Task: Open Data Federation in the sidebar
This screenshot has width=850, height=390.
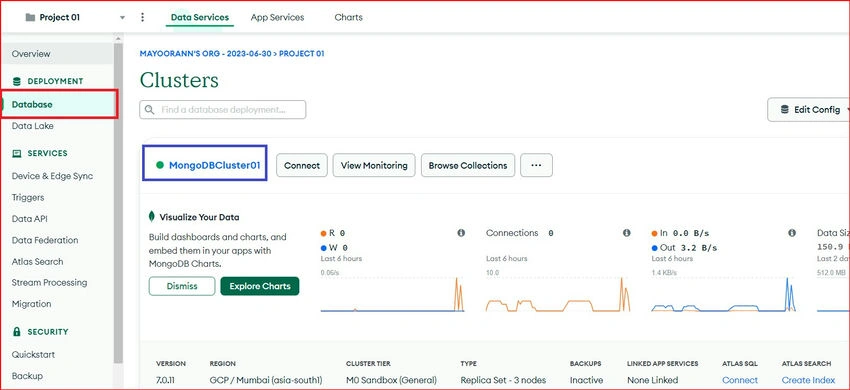Action: coord(45,240)
